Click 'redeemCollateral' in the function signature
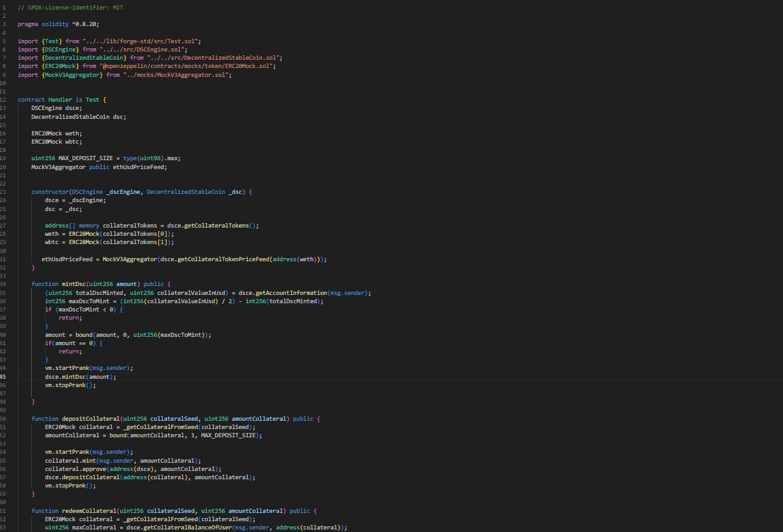The width and height of the screenshot is (783, 532). pyautogui.click(x=89, y=510)
